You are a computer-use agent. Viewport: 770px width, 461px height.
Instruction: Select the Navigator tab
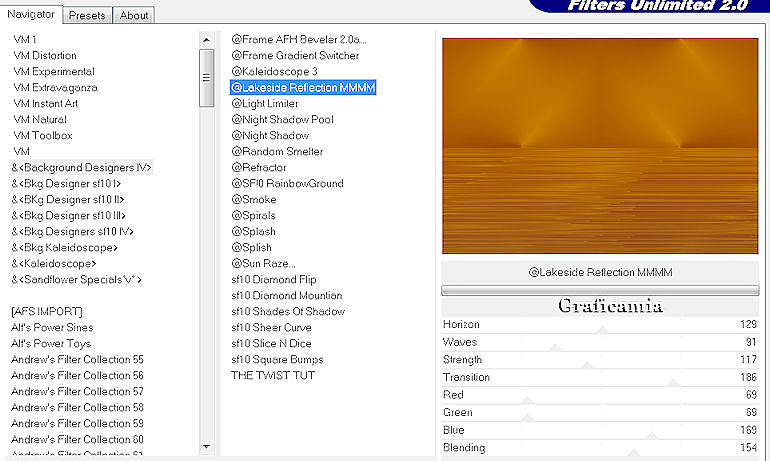pyautogui.click(x=34, y=14)
